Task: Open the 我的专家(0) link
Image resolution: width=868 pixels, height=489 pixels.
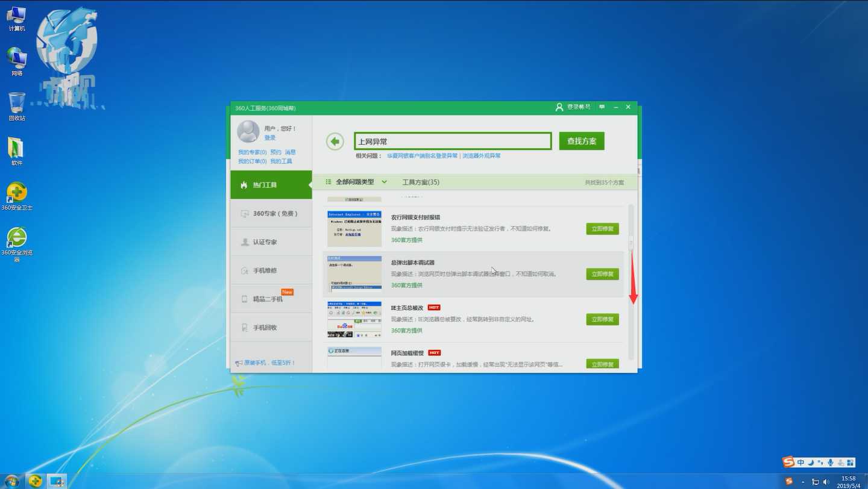Action: tap(252, 152)
